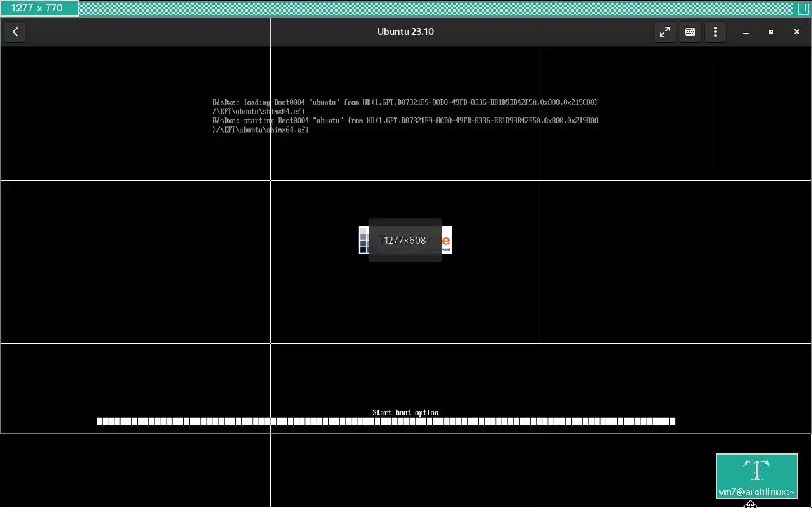Minimize the Ubuntu 23.10 window

[x=746, y=32]
